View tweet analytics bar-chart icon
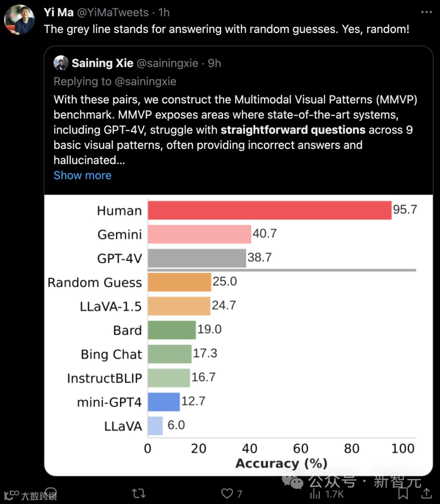 315,494
